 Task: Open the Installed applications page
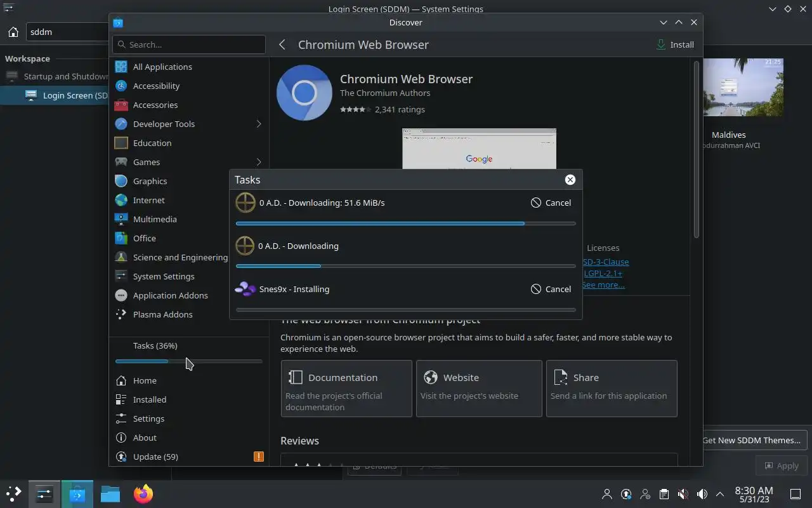click(189, 399)
